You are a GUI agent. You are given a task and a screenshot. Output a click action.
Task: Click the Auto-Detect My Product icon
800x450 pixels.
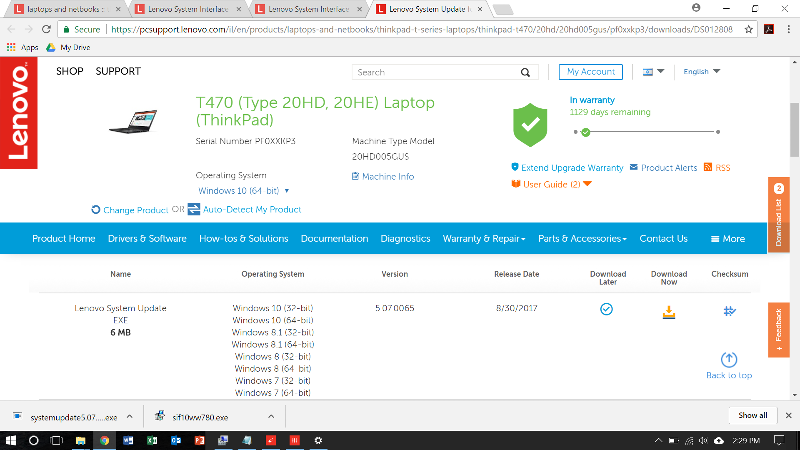[x=194, y=209]
